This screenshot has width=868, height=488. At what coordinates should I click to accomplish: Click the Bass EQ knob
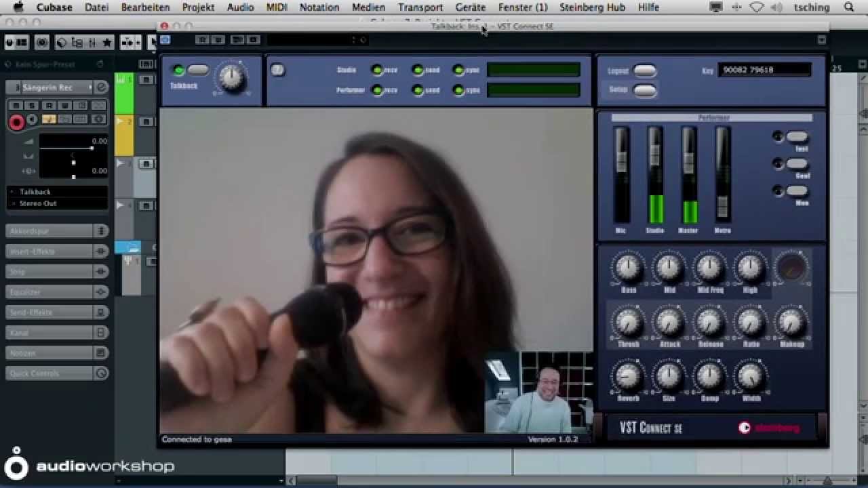[628, 268]
